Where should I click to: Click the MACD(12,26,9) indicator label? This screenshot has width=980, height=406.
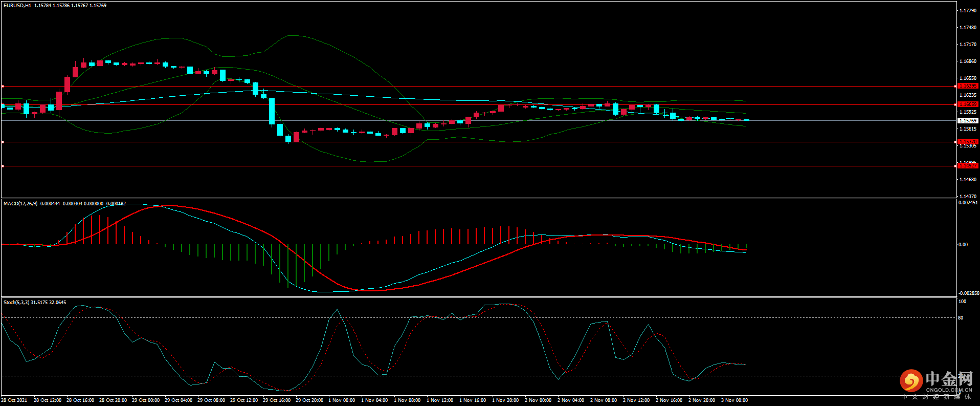[20, 204]
